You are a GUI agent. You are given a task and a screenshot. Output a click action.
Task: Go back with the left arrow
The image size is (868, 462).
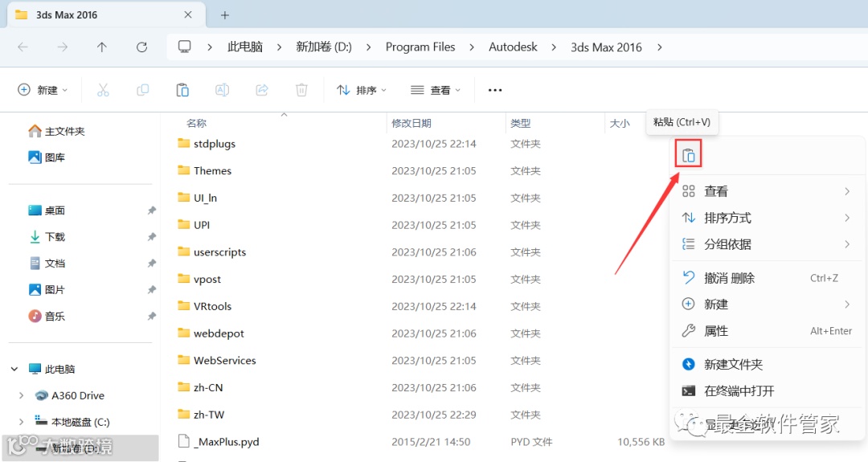pyautogui.click(x=23, y=47)
